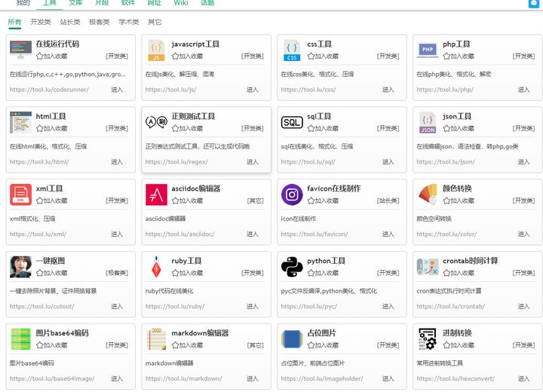Click the ruby工具 red gem icon

(x=156, y=267)
